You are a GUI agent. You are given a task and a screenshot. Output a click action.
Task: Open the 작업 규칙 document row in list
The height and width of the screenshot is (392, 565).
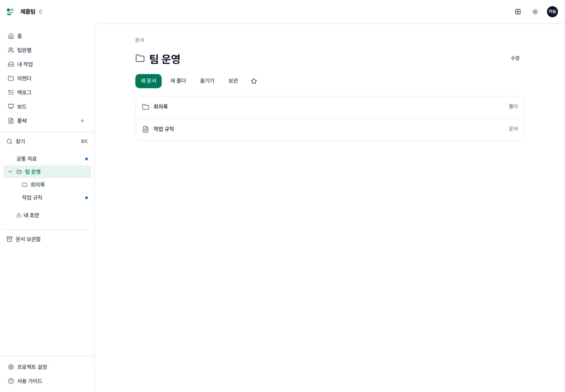(x=330, y=129)
